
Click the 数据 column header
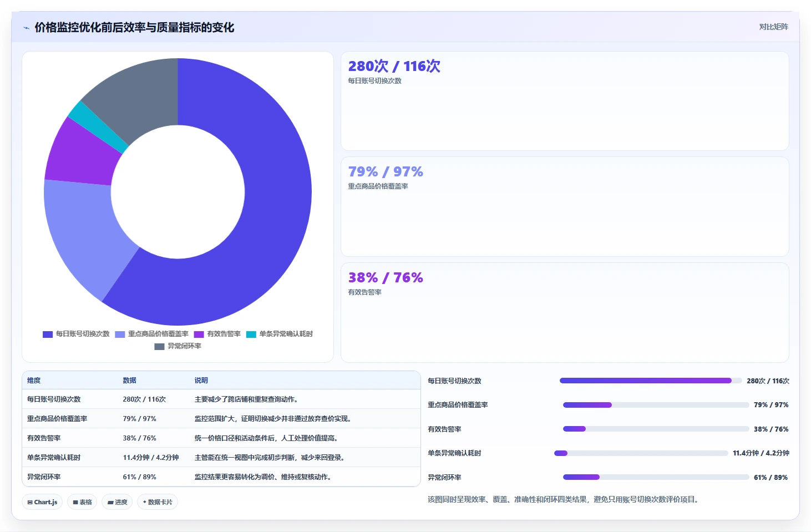(x=129, y=381)
